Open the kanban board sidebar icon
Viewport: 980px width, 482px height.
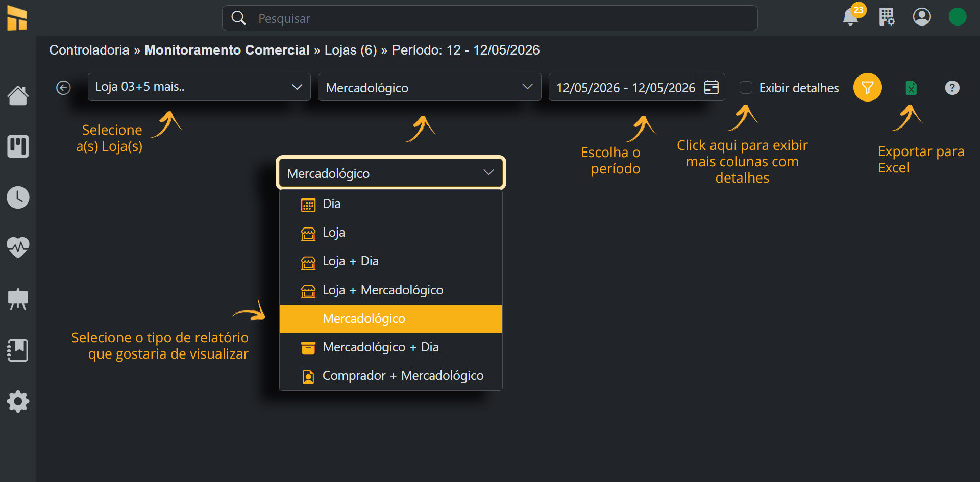18,146
